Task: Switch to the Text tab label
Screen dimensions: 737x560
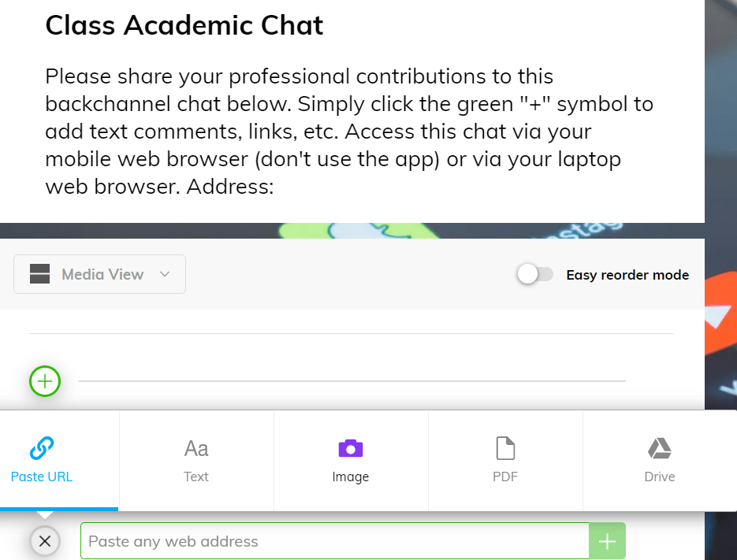Action: coord(196,477)
